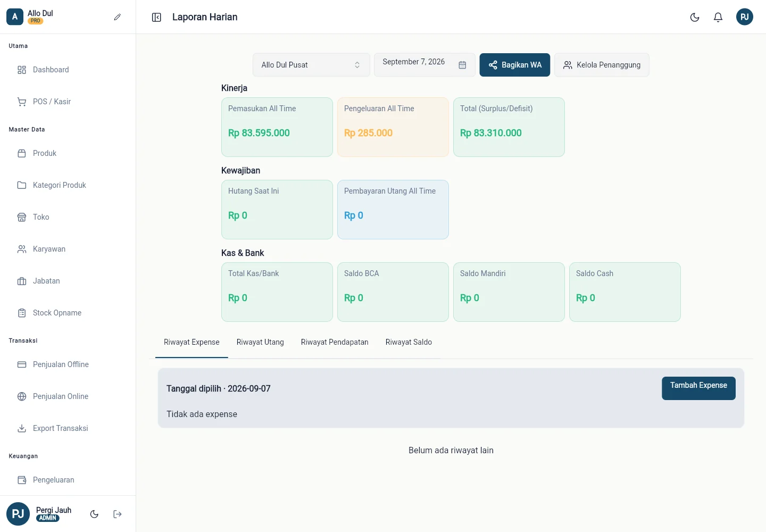This screenshot has width=766, height=532.
Task: Select the Riwayat Expense tab
Action: pyautogui.click(x=191, y=342)
